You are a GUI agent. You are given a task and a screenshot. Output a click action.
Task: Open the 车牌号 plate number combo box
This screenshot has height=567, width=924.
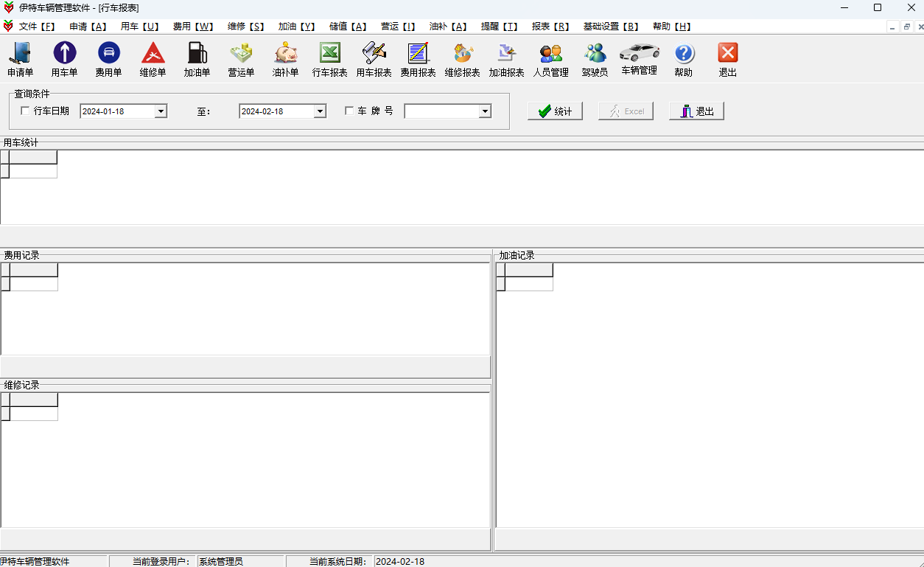coord(447,111)
